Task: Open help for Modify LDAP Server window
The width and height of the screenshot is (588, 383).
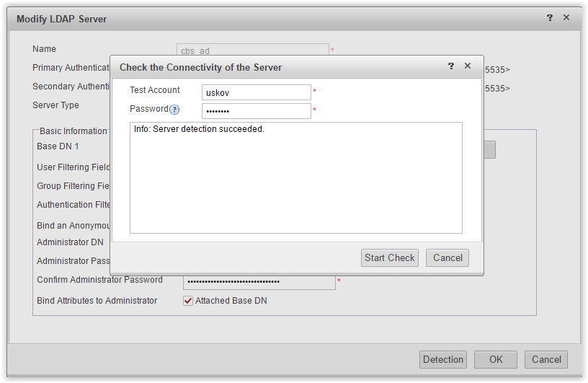Action: pyautogui.click(x=549, y=17)
